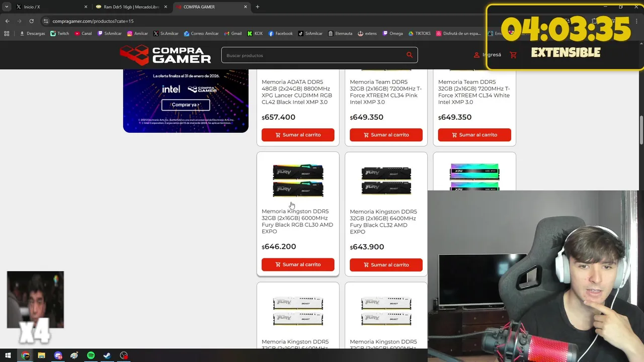
Task: Open Team T-Force XTREEM White product title
Action: click(x=474, y=92)
